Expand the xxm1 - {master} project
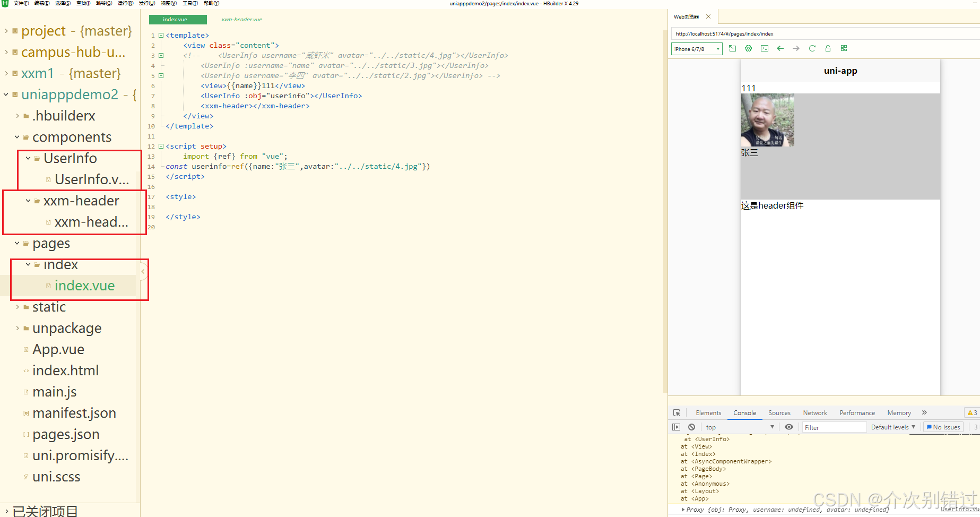 click(x=6, y=73)
